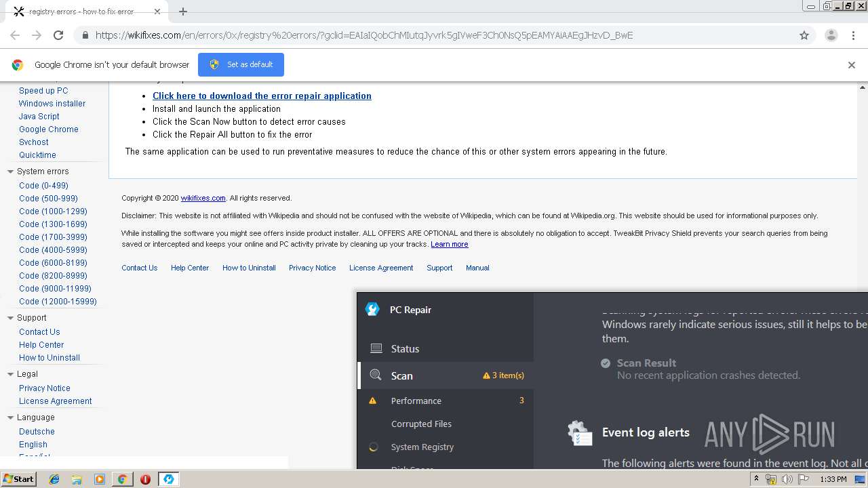The image size is (868, 488).
Task: Open the Chrome profile avatar
Action: tap(831, 35)
